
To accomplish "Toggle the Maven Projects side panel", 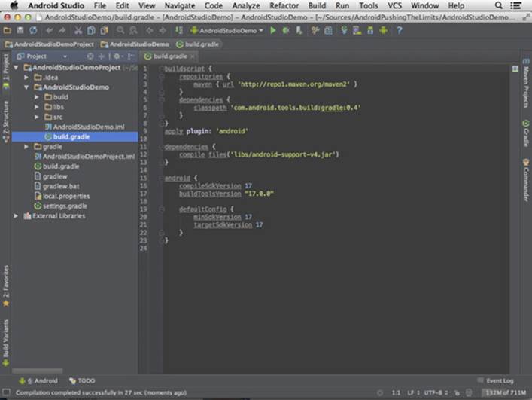I will (525, 84).
